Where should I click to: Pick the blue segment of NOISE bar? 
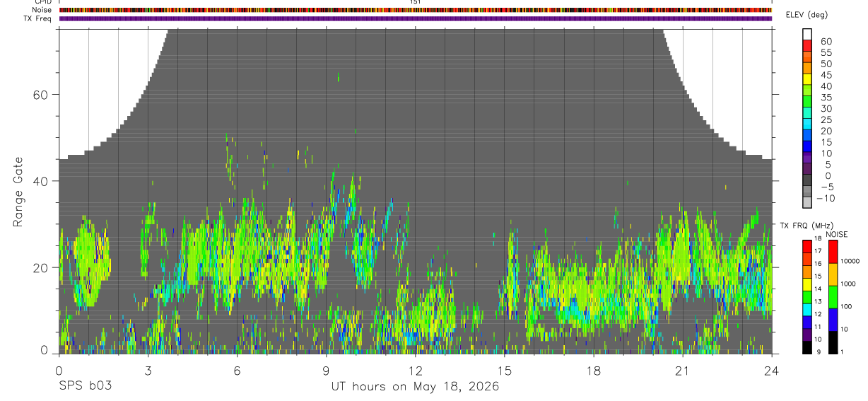point(833,320)
